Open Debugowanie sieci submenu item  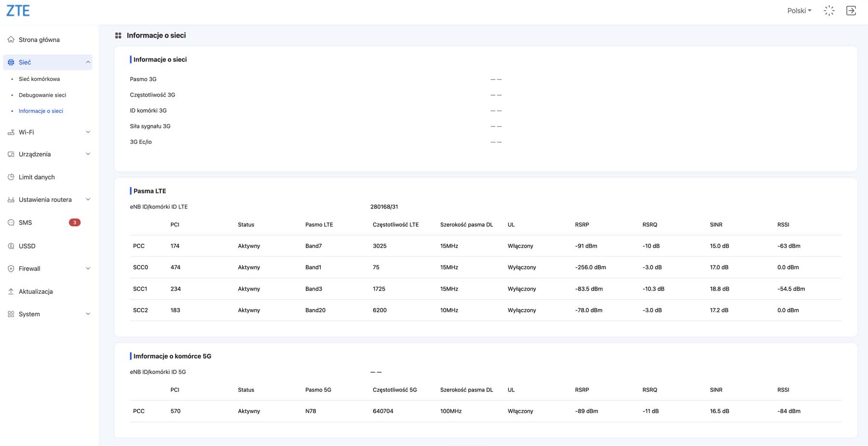click(42, 95)
